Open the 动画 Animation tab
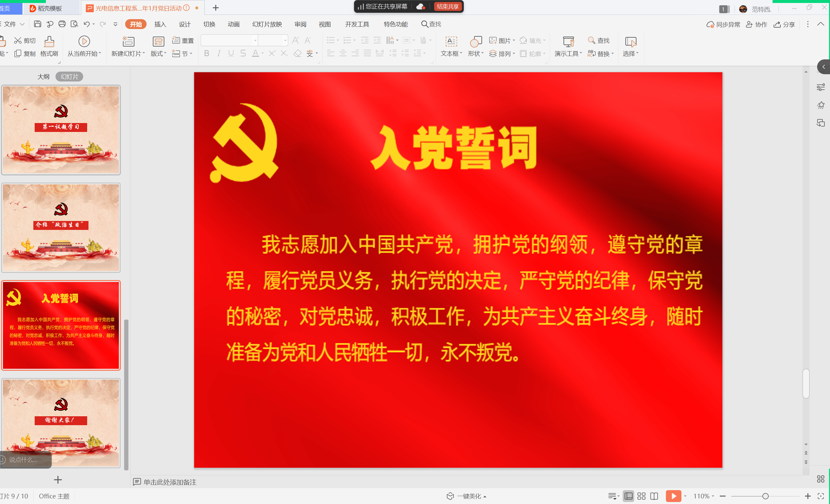The height and width of the screenshot is (504, 830). pos(233,24)
